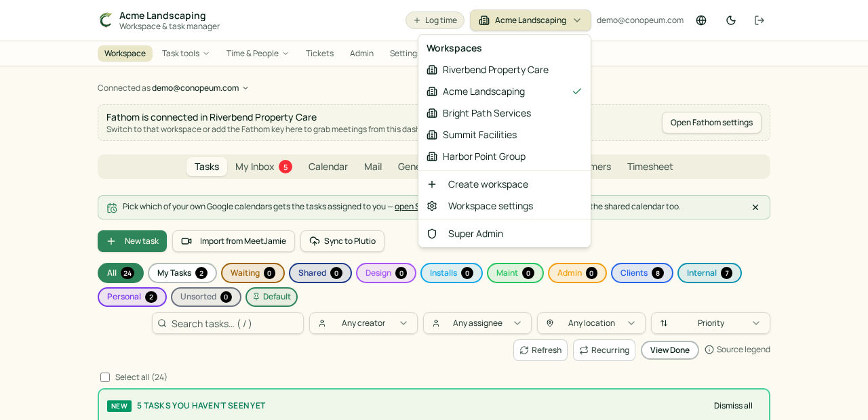
Task: Switch to the Timesheet tab
Action: click(x=650, y=167)
